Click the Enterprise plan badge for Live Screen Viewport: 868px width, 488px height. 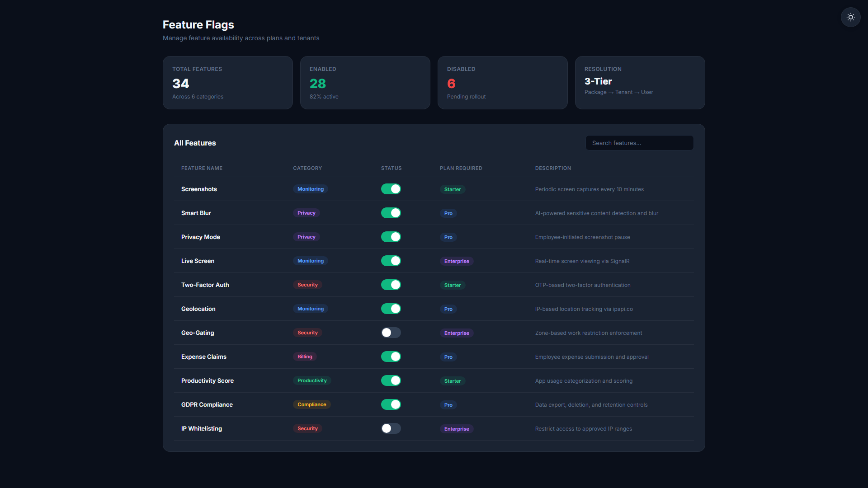point(457,261)
